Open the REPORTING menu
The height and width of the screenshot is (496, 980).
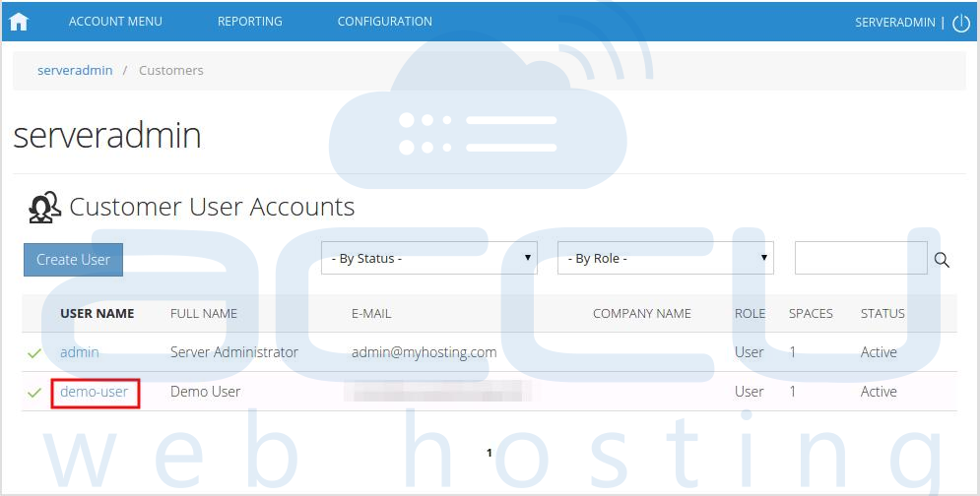pyautogui.click(x=250, y=22)
